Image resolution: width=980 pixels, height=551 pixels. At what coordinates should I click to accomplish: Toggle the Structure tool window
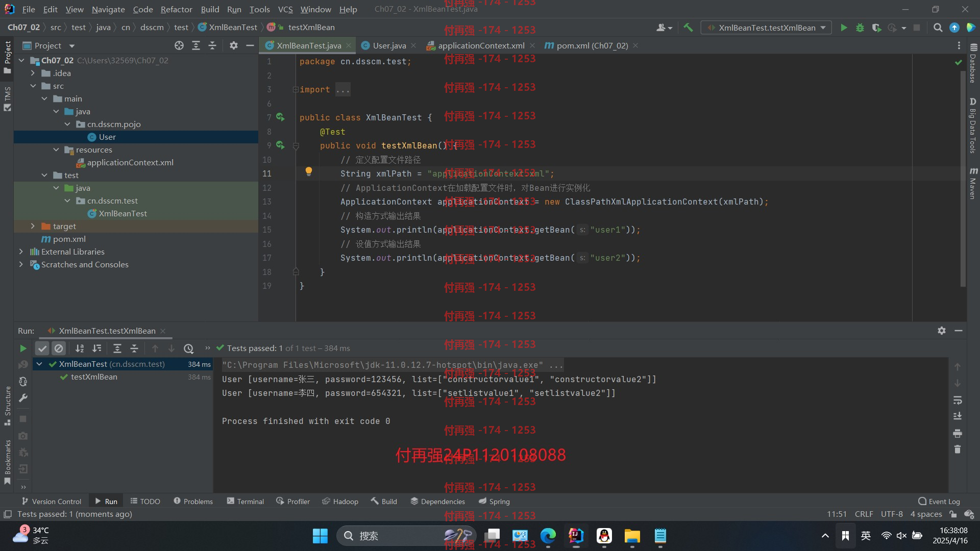point(7,406)
